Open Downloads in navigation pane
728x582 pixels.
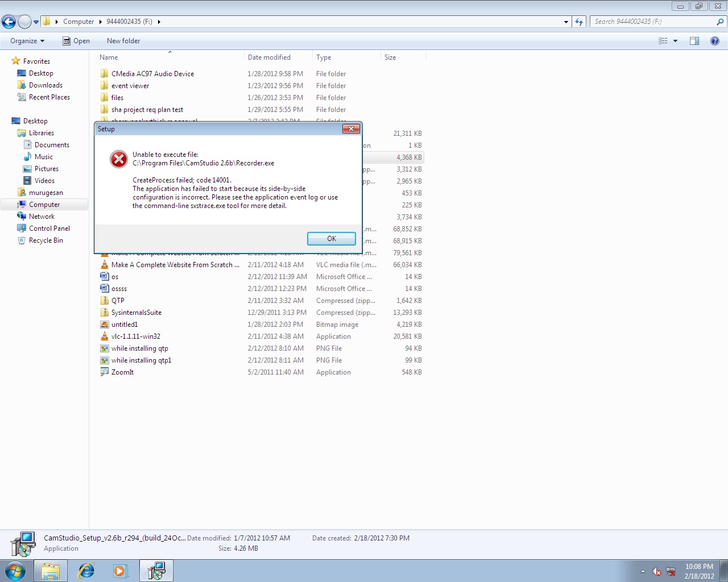point(45,85)
